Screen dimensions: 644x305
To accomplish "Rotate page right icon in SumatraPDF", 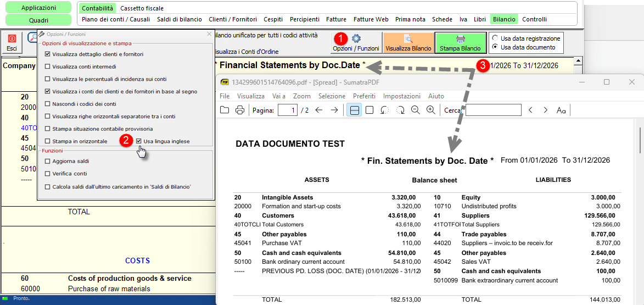I will click(400, 110).
